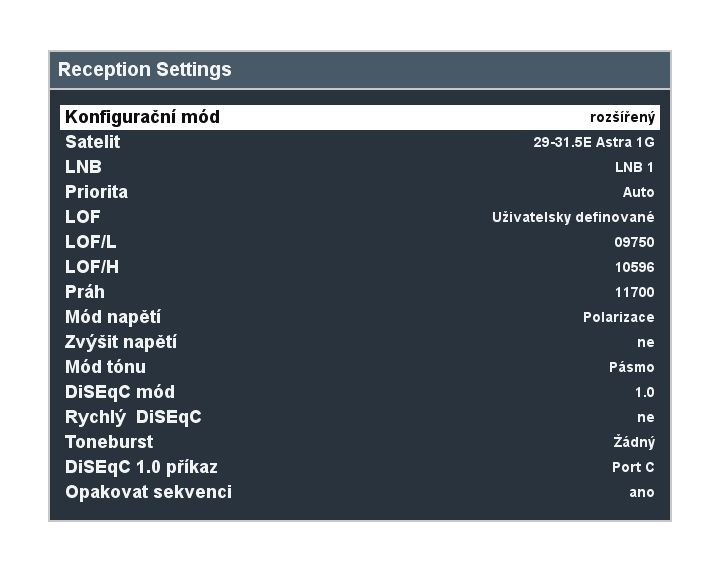Screen dimensions: 720x576
Task: Change the LNB 1 value
Action: [x=634, y=167]
